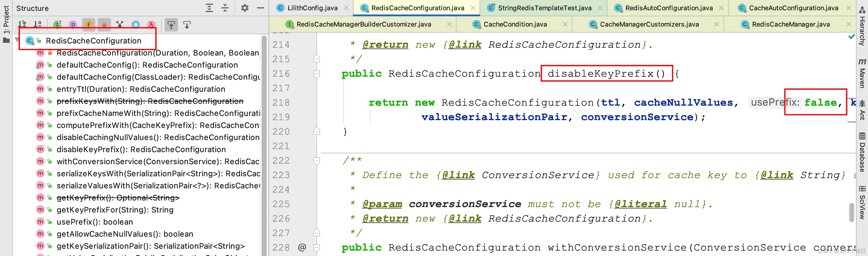
Task: Select defaultCacheConfig(ClassLoader) in Structure
Action: 158,77
